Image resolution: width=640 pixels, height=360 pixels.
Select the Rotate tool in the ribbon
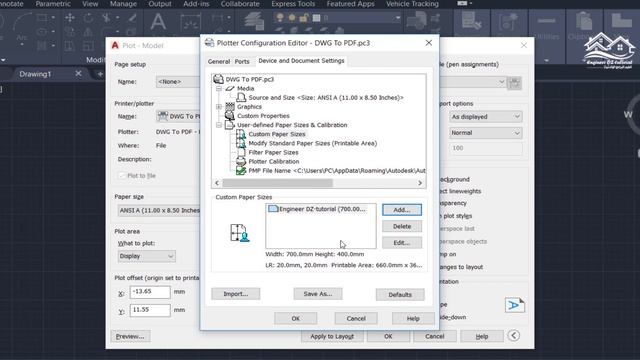coord(88,18)
